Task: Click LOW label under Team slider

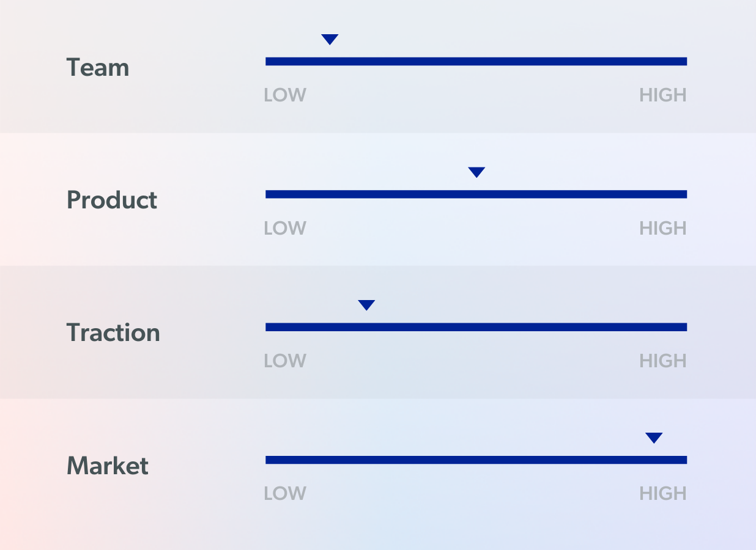Action: pos(285,95)
